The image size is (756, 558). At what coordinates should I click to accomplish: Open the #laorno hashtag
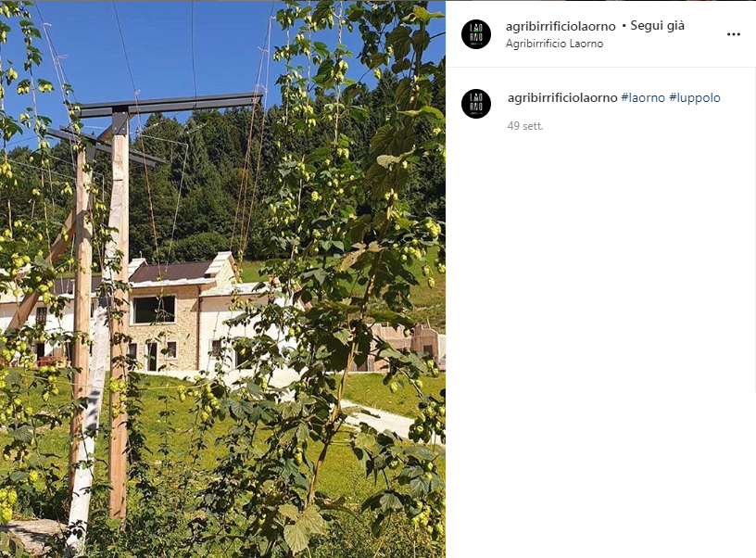(643, 97)
